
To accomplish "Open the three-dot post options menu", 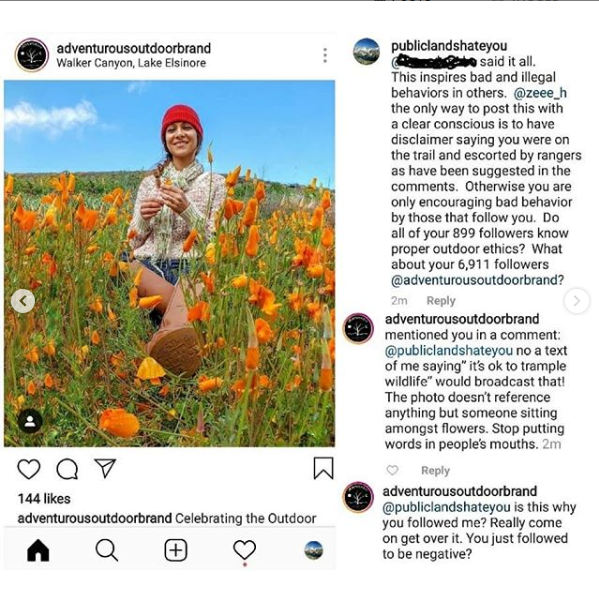I will pyautogui.click(x=325, y=56).
